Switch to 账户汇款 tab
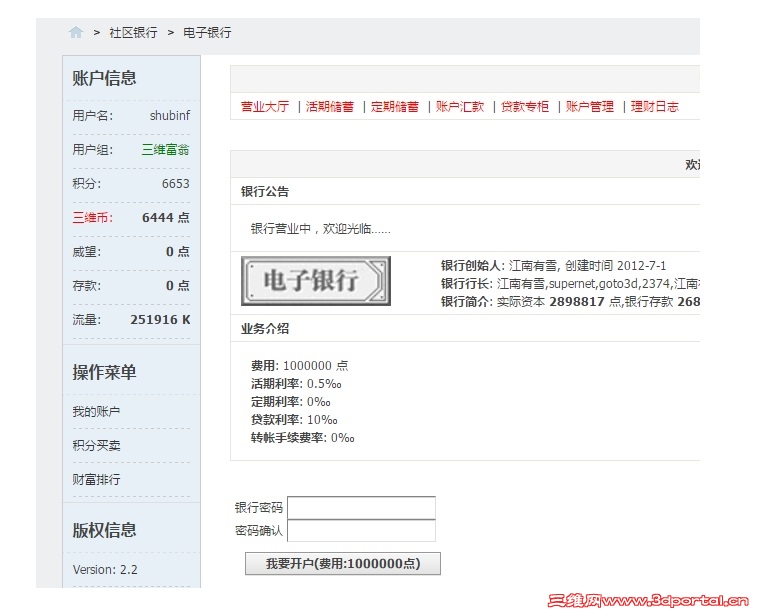 pyautogui.click(x=460, y=107)
